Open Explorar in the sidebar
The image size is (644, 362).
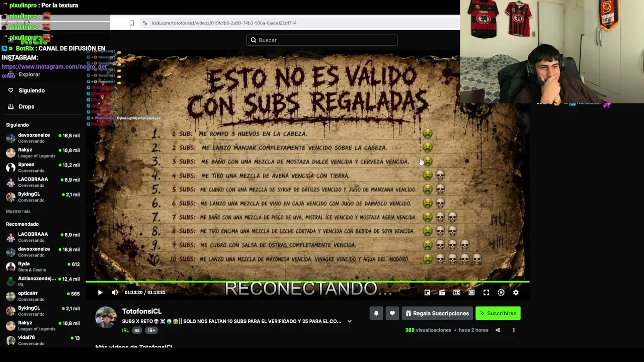pos(29,74)
